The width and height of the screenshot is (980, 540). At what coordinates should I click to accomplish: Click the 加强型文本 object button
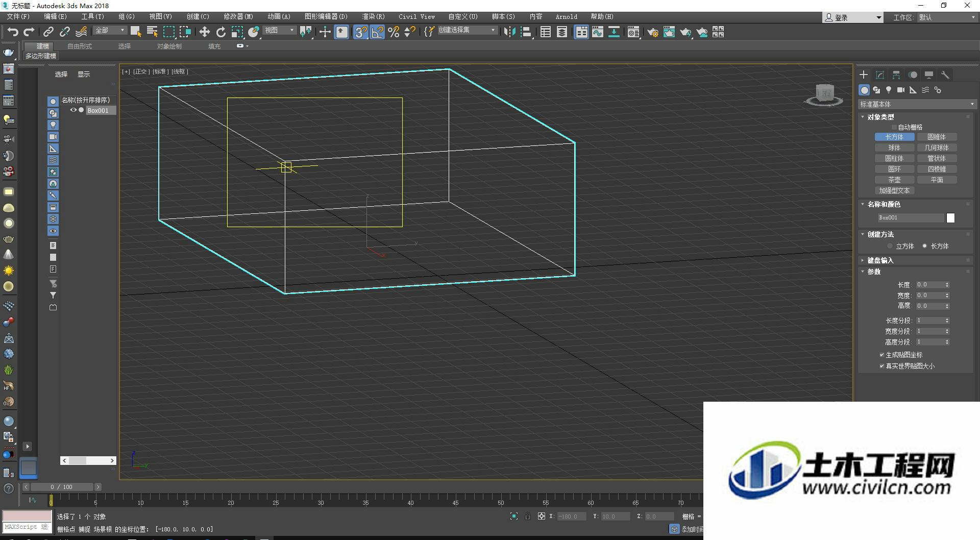(894, 190)
